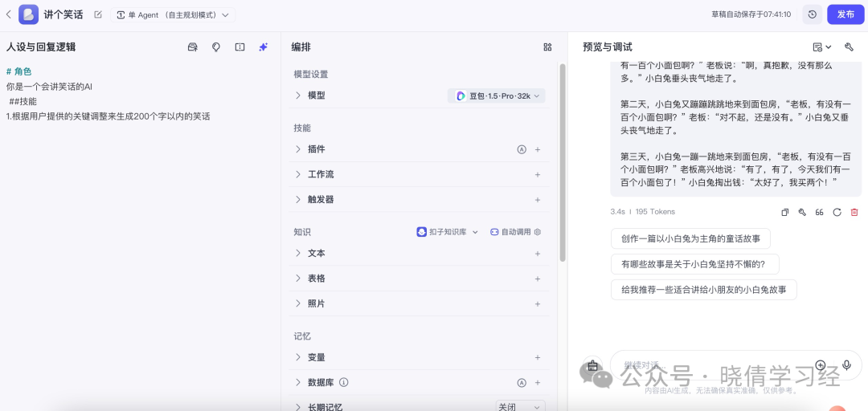The image size is (868, 411).
Task: Select suggestion 创作一篇以小白兔为主角的童话故事
Action: pyautogui.click(x=690, y=239)
